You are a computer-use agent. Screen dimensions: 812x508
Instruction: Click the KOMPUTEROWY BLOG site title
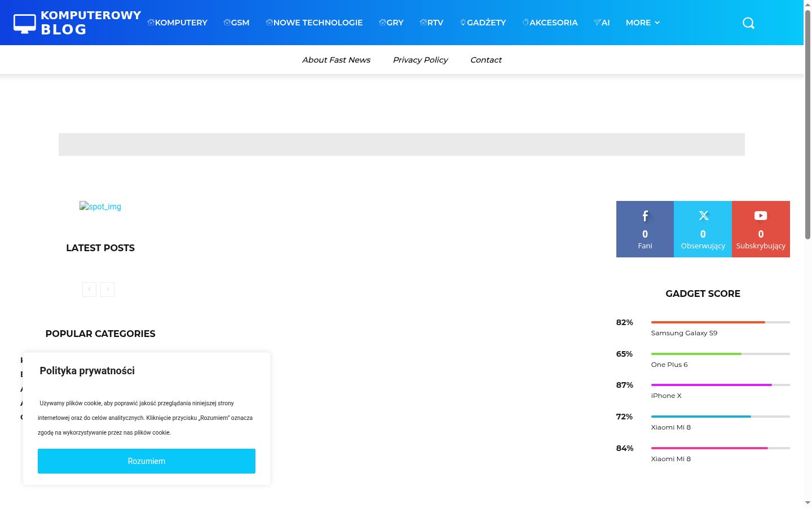[91, 23]
